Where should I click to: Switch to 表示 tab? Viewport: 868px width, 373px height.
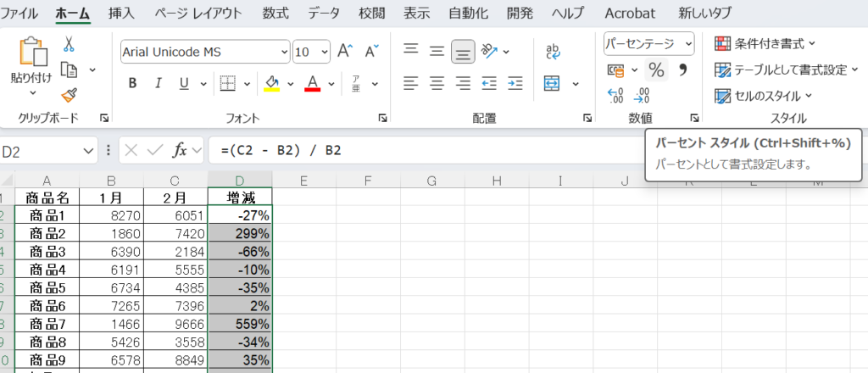[416, 13]
